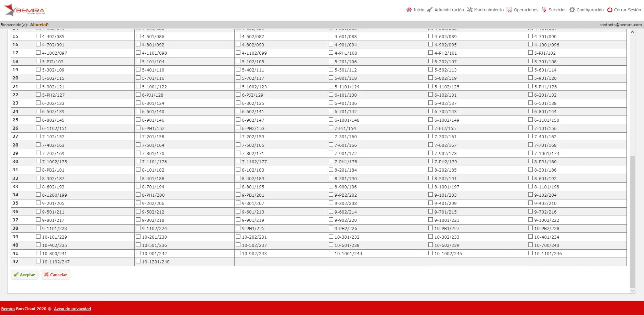
Task: Click the Servicios document icon
Action: coord(544,10)
